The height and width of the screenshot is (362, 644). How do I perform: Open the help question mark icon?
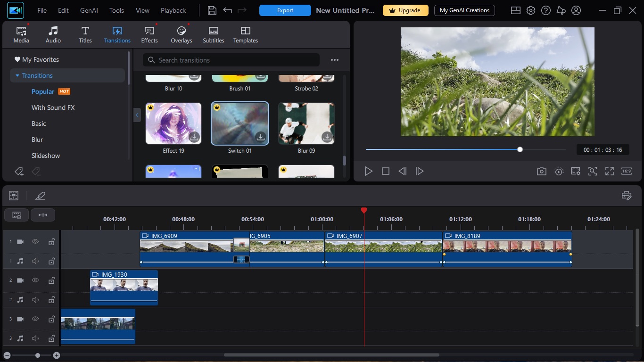click(546, 10)
